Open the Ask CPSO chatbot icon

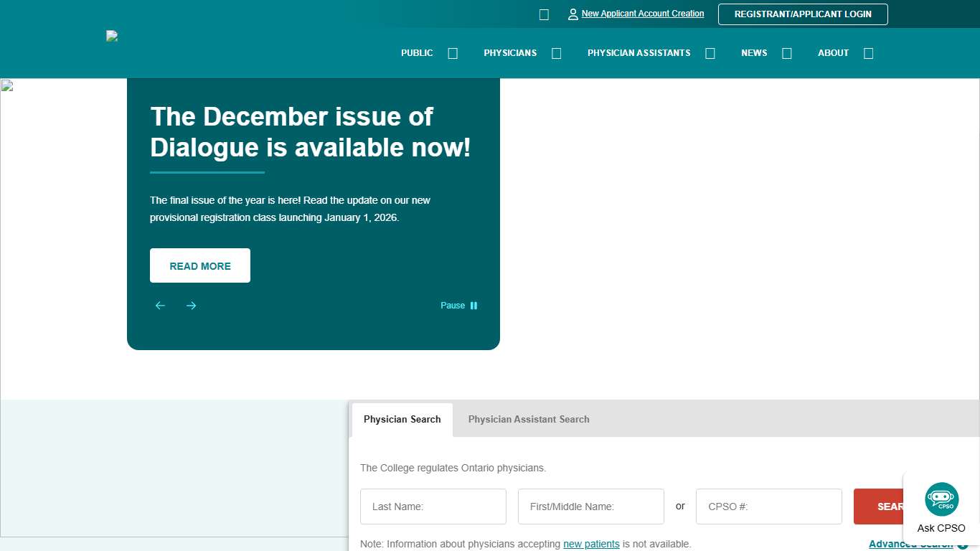tap(941, 500)
